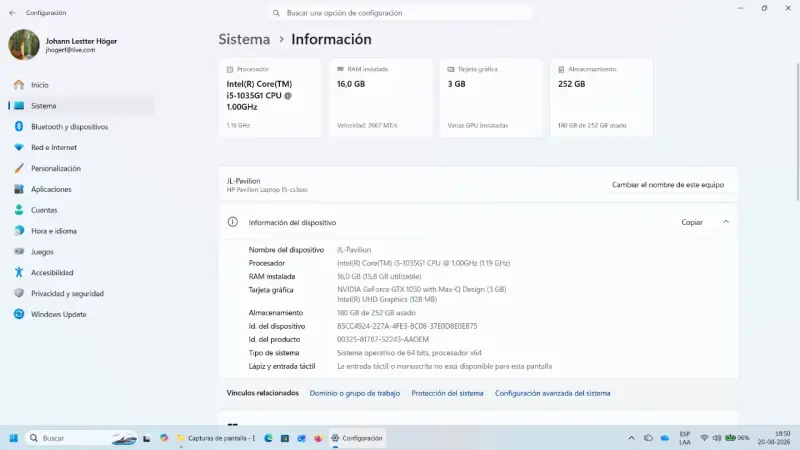This screenshot has width=800, height=450.
Task: Click the Procesador info card
Action: pos(270,97)
